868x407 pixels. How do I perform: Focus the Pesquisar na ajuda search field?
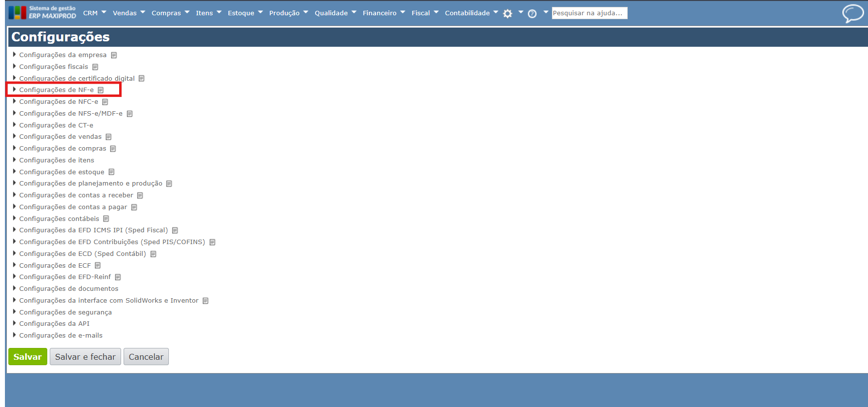click(x=589, y=13)
